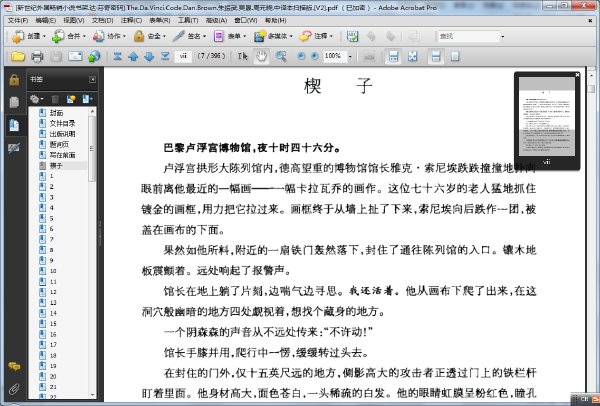Select the 写在前面 bookmark
This screenshot has height=406, width=600.
click(x=62, y=155)
